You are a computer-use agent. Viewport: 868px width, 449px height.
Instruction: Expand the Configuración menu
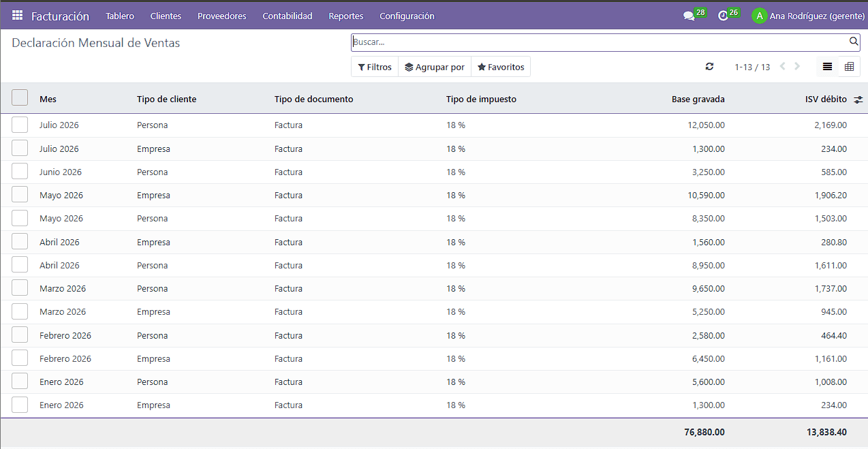click(407, 16)
